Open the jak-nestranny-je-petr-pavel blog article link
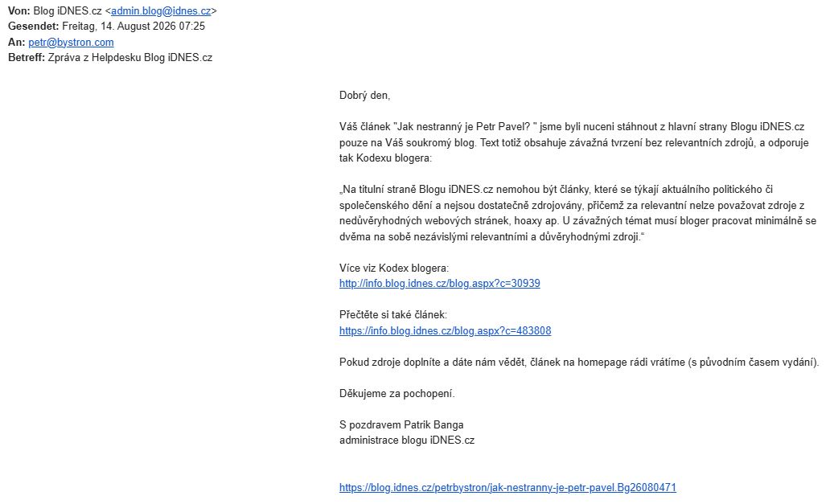This screenshot has width=834, height=504. coord(507,487)
